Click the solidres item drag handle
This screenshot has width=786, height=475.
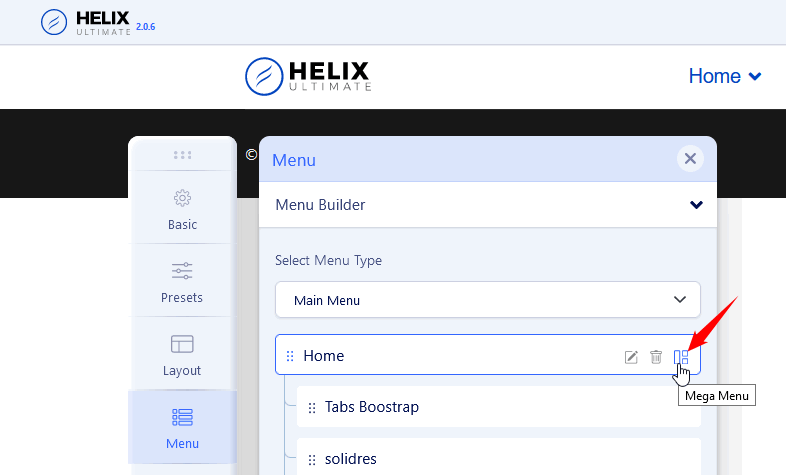pyautogui.click(x=312, y=459)
